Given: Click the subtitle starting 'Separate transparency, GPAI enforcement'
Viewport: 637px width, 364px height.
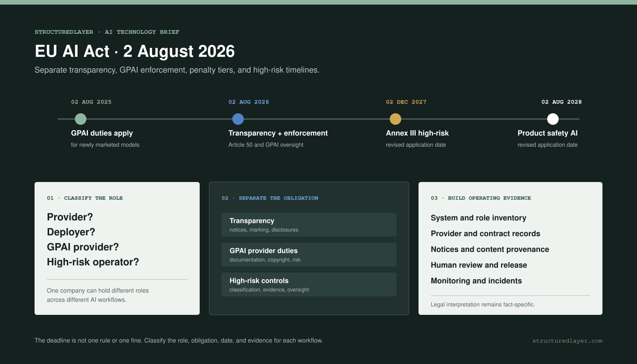Looking at the screenshot, I should [x=177, y=70].
